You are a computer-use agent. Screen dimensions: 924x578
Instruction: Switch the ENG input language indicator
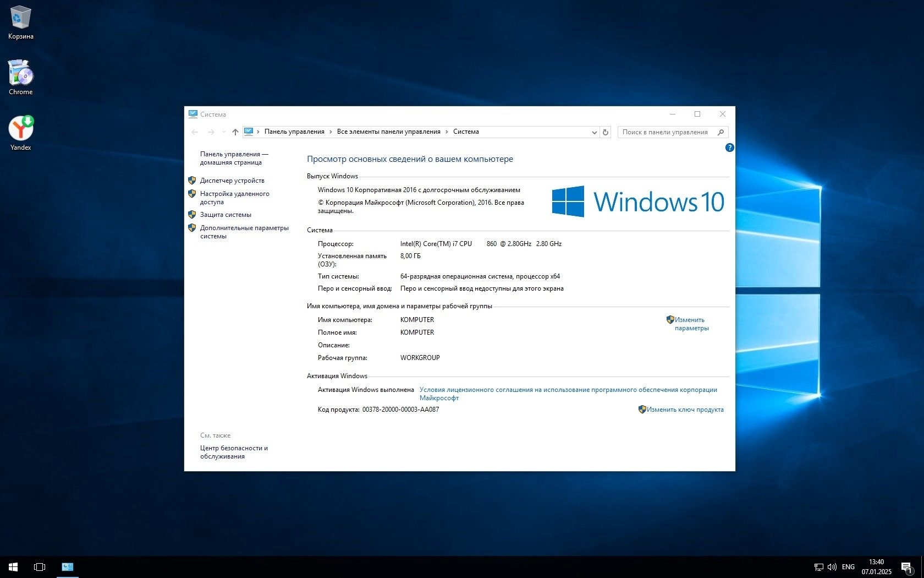point(849,567)
